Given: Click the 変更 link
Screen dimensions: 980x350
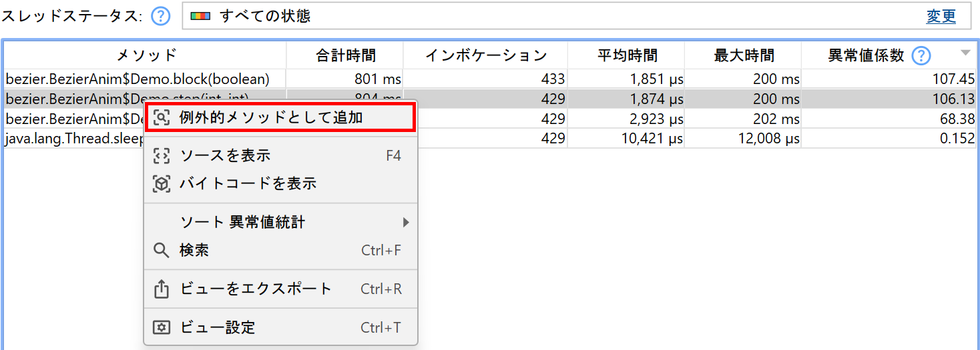Looking at the screenshot, I should 941,16.
